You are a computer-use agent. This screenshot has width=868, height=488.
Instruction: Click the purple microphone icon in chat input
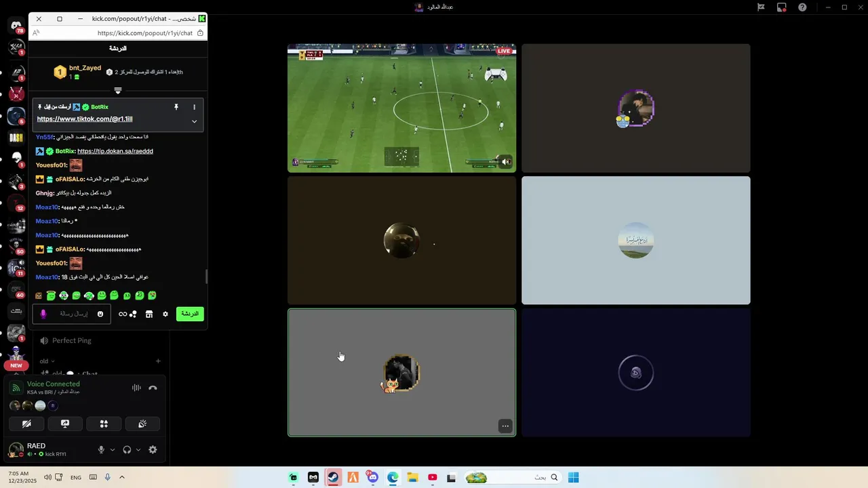click(x=43, y=314)
